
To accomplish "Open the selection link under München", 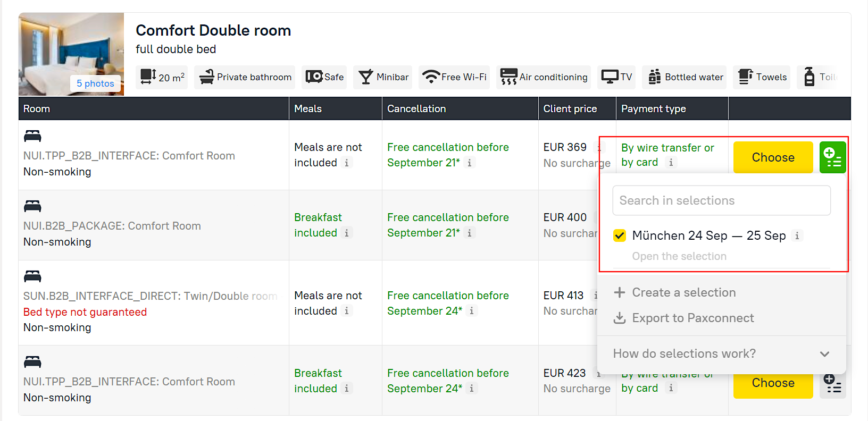I will click(x=679, y=256).
